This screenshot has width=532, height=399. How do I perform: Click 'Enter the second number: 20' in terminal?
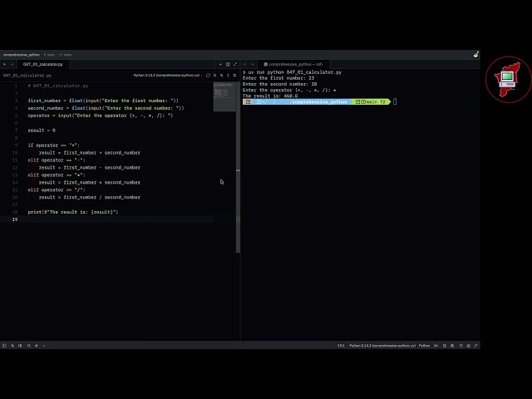point(280,84)
